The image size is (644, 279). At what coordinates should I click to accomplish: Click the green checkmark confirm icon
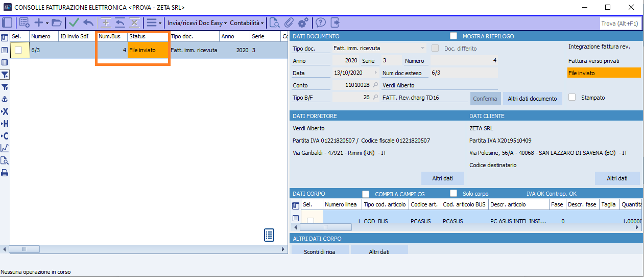click(x=74, y=22)
